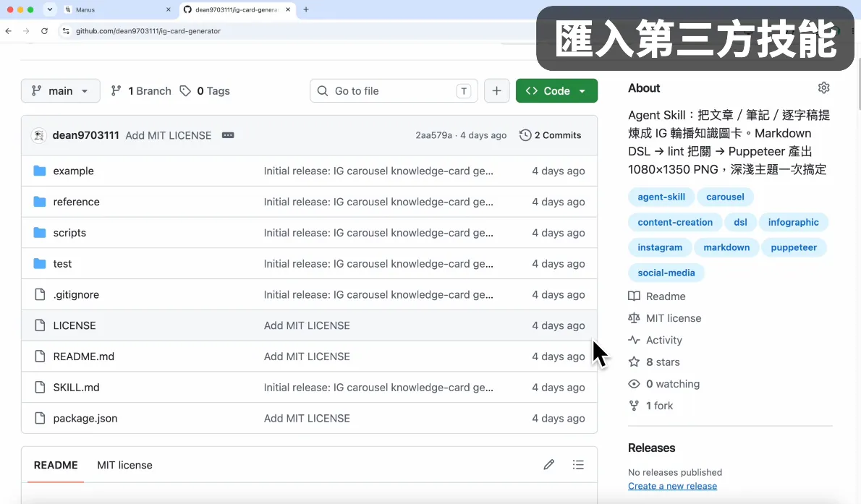The image size is (861, 504).
Task: Switch to the MIT license tab
Action: pos(124,465)
